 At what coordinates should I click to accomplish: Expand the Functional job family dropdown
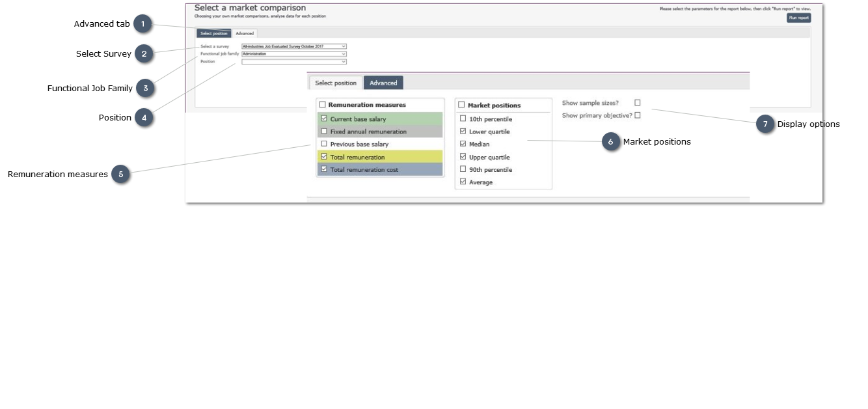(x=293, y=54)
